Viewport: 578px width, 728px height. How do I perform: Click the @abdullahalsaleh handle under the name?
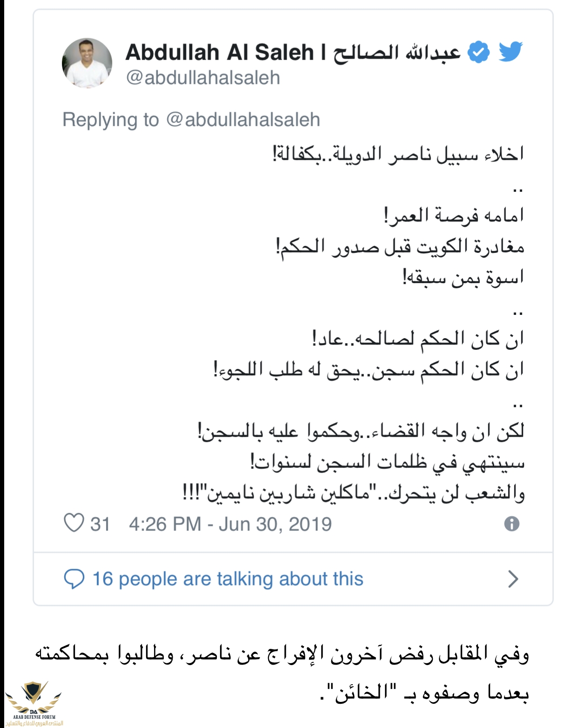(x=203, y=78)
